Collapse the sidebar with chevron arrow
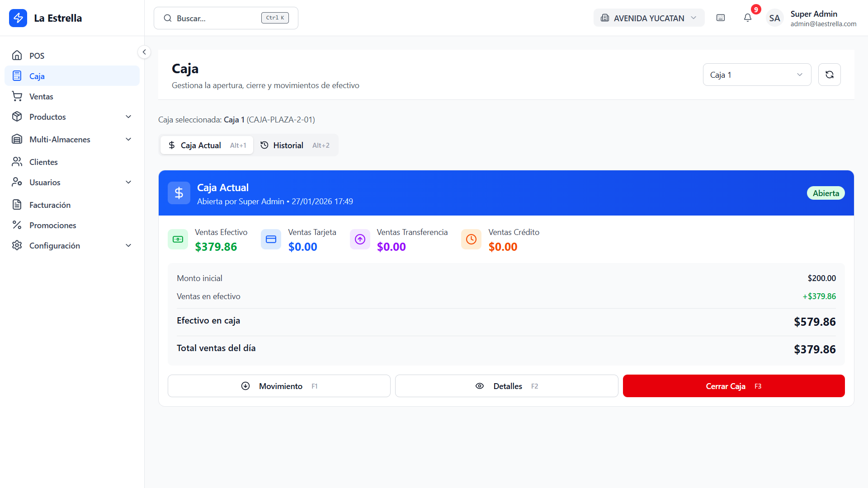This screenshot has width=868, height=488. (x=144, y=52)
